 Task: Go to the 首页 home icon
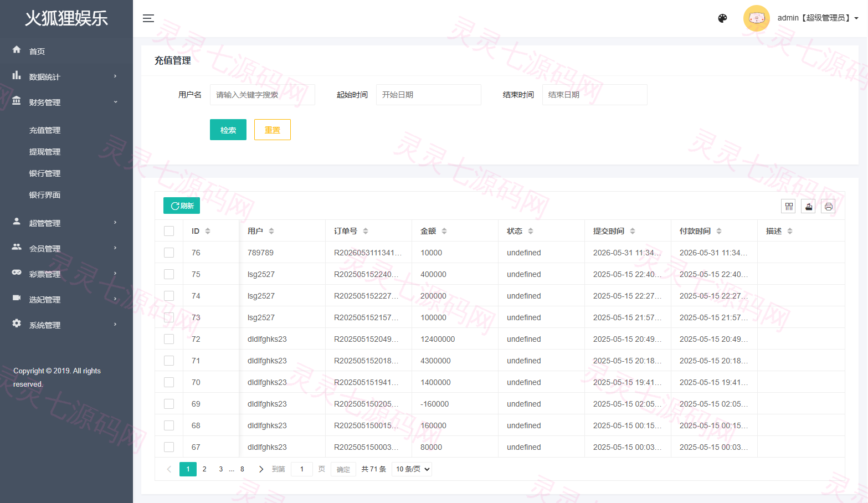pos(17,50)
